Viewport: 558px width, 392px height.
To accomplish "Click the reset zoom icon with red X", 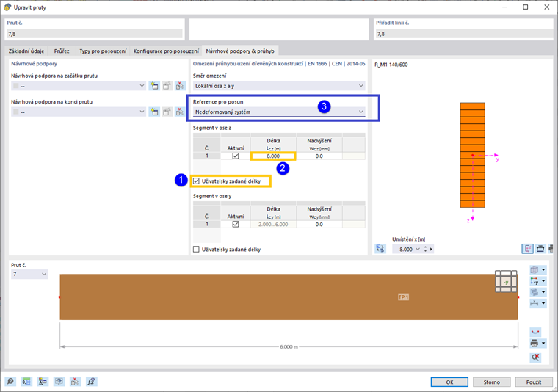I will [x=535, y=357].
